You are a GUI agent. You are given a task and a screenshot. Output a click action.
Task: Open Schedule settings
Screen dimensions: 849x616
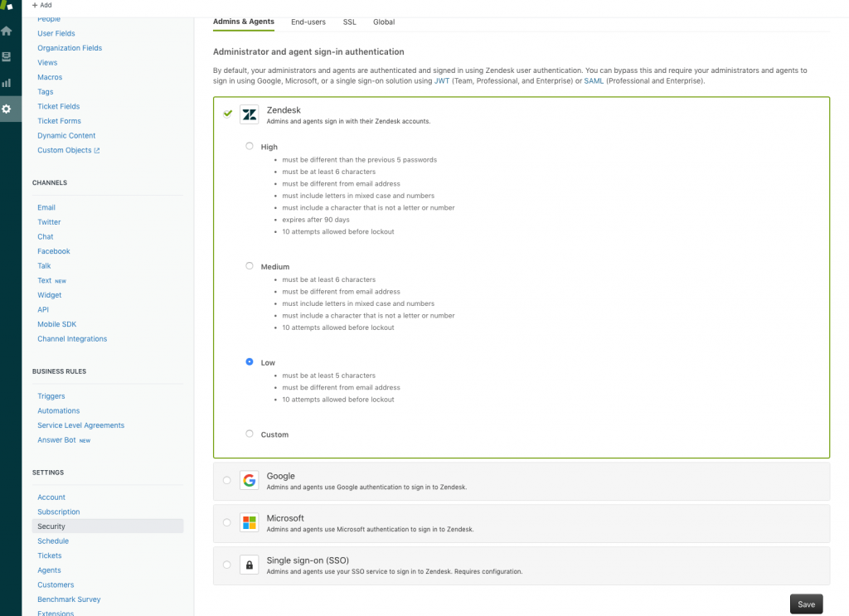53,541
